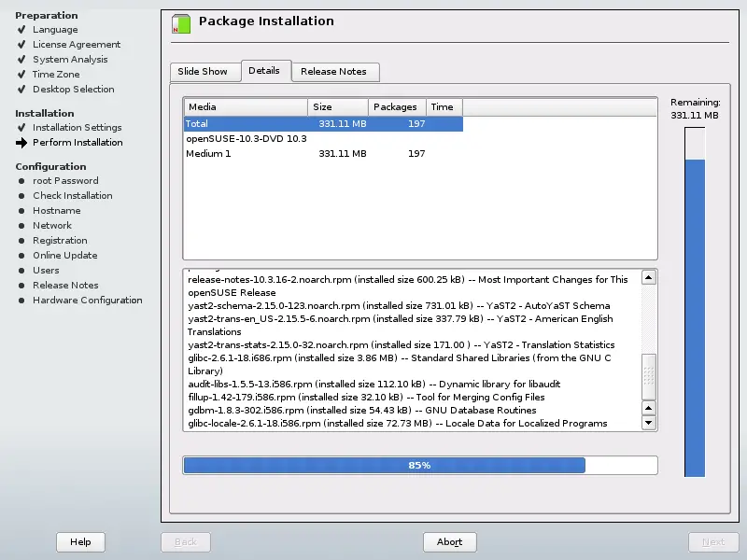Click the Help button

pos(80,542)
